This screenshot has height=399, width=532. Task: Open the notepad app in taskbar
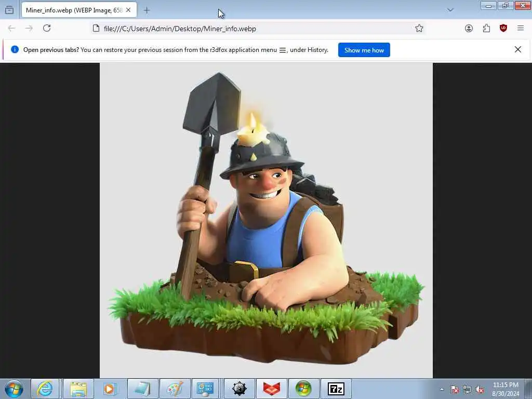[x=142, y=389]
